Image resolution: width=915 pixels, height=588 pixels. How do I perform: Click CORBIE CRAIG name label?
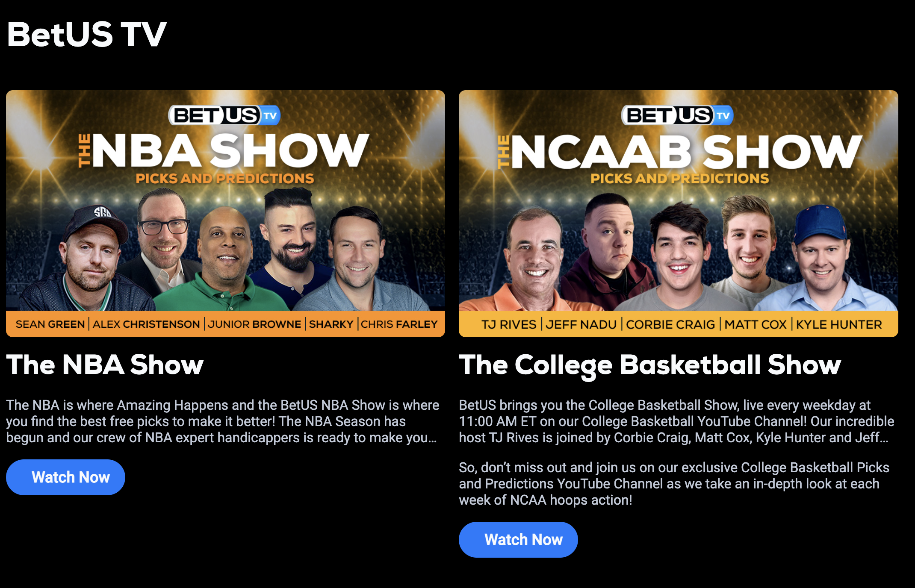point(670,325)
